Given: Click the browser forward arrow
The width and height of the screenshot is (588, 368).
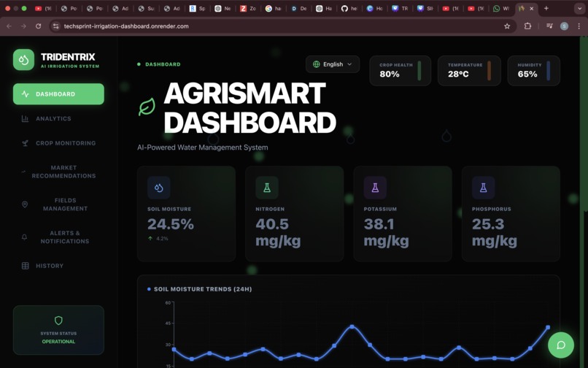Looking at the screenshot, I should click(23, 26).
